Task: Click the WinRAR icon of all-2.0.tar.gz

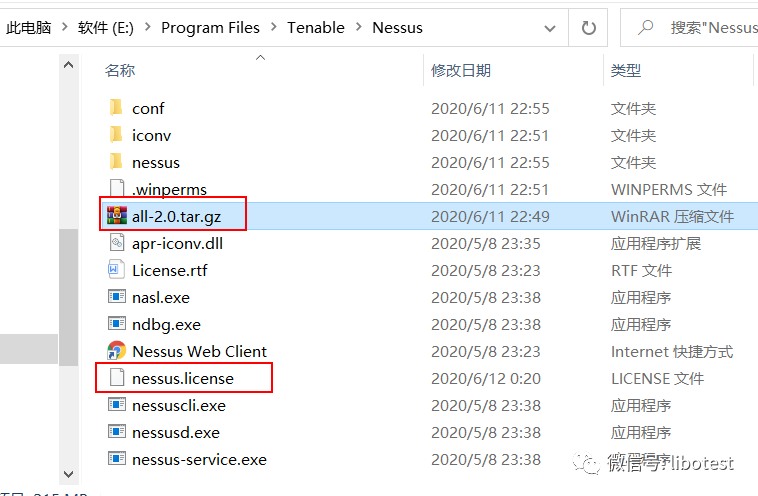Action: (117, 215)
